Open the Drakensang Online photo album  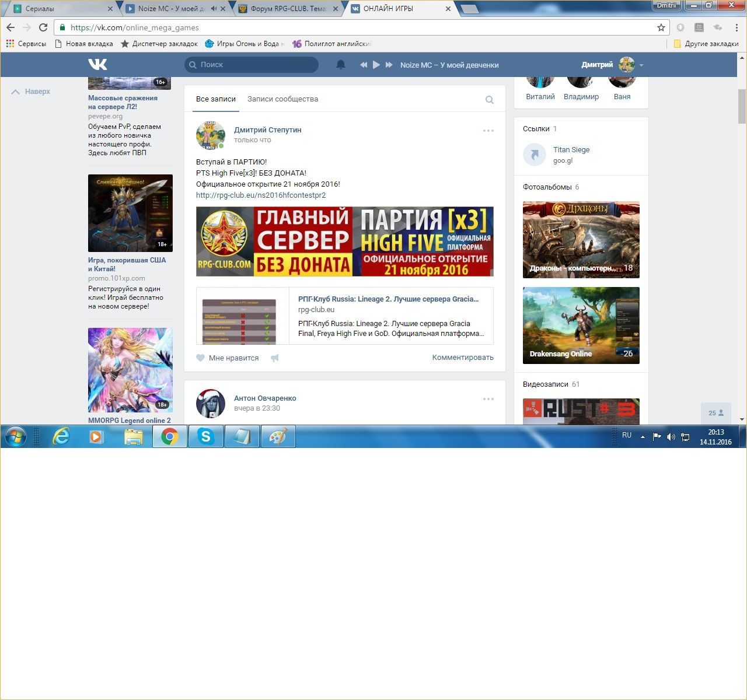(581, 325)
